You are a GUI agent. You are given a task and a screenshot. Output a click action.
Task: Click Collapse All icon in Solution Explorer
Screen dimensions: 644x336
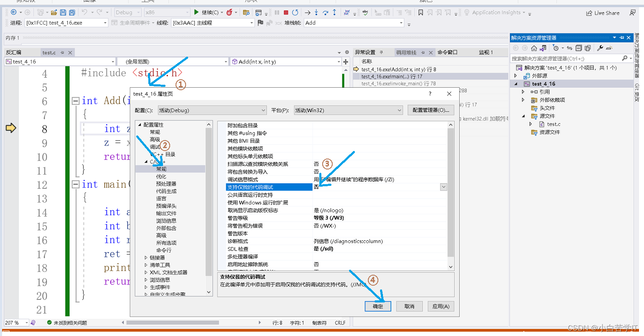pos(579,48)
